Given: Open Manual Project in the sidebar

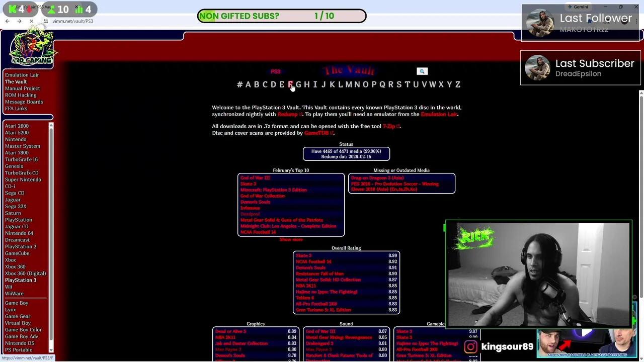Looking at the screenshot, I should click(22, 88).
